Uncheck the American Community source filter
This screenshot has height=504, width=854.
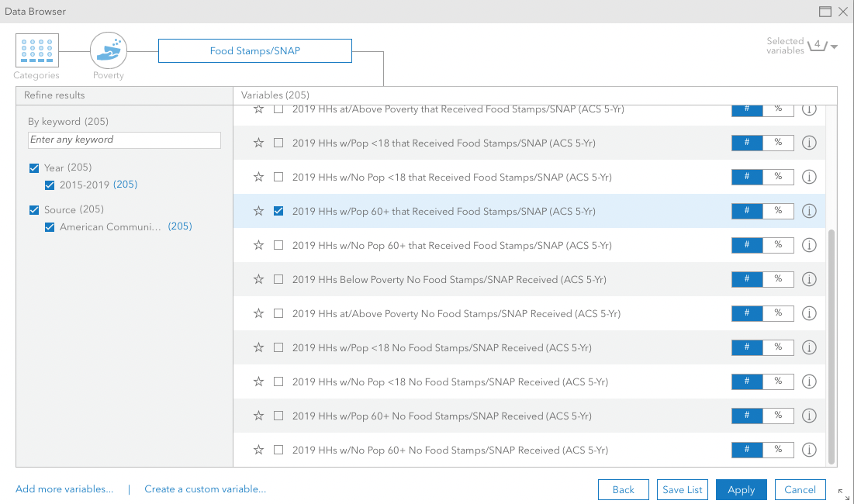pos(50,227)
